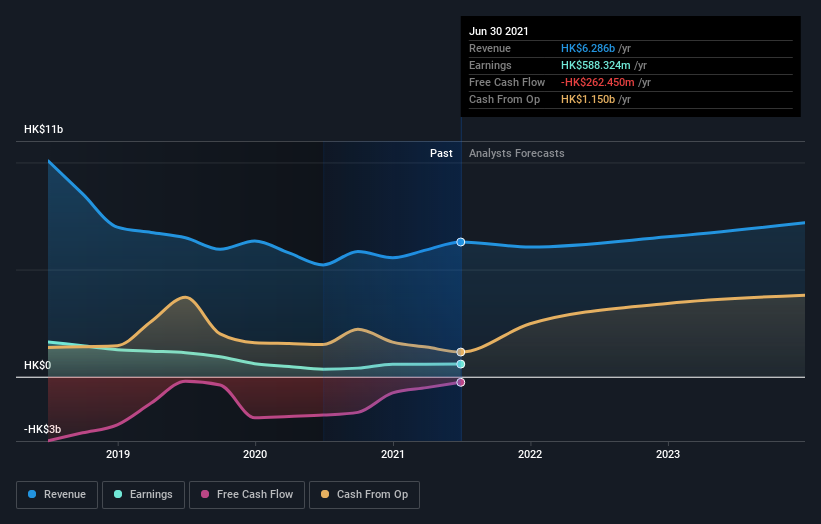Viewport: 821px width, 524px height.
Task: Click the -HK$262.450m free cash flow value
Action: click(597, 82)
